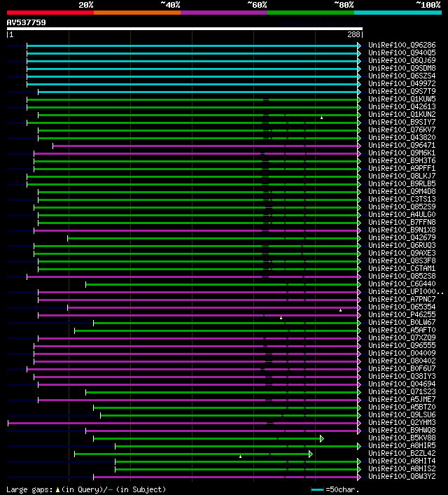Select the purple ~60% identity legend segment
This screenshot has height=495, width=448.
point(224,13)
